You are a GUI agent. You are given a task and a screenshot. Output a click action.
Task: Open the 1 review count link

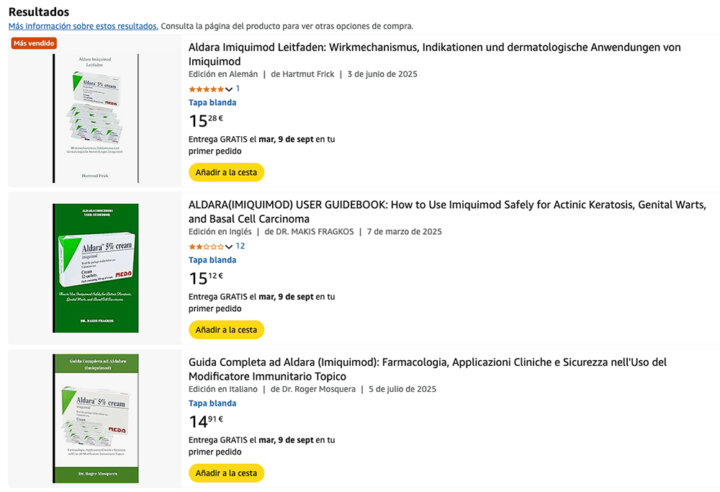[238, 89]
